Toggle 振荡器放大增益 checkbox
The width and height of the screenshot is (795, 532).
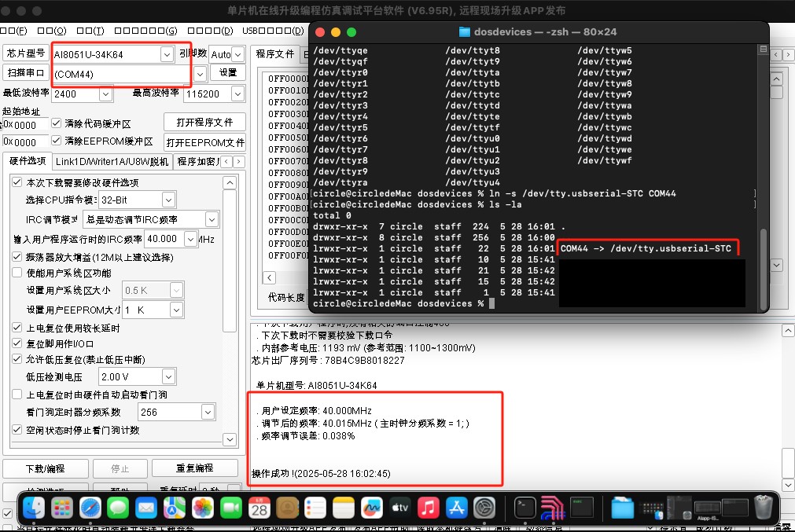17,257
